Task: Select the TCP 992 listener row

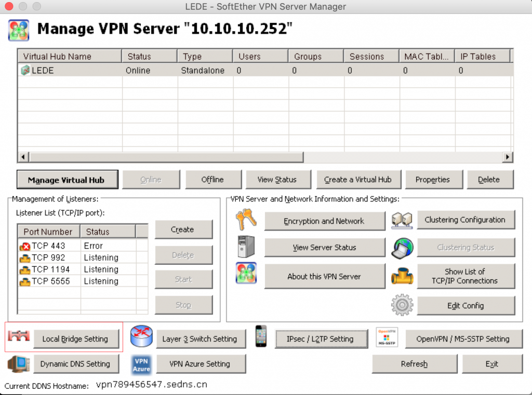Action: tap(83, 257)
